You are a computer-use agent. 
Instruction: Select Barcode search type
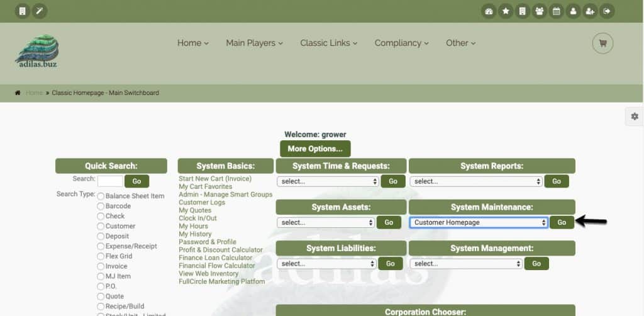[x=101, y=206]
